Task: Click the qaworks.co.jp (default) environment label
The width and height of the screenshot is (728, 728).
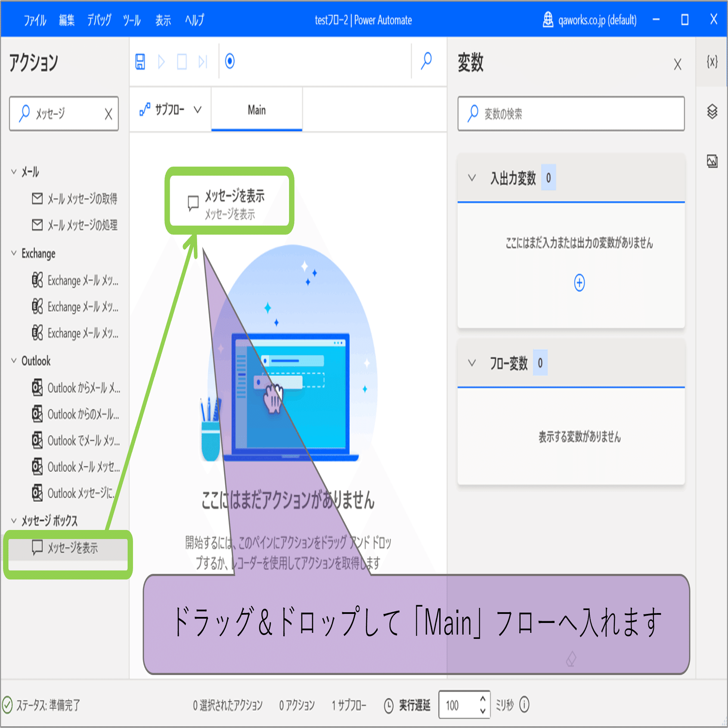Action: coord(598,20)
